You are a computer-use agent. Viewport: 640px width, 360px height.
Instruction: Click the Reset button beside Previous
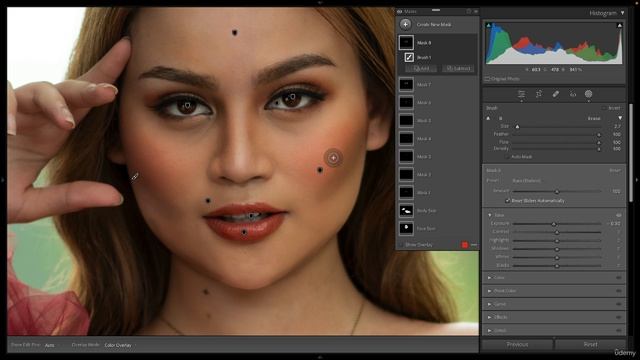[590, 344]
